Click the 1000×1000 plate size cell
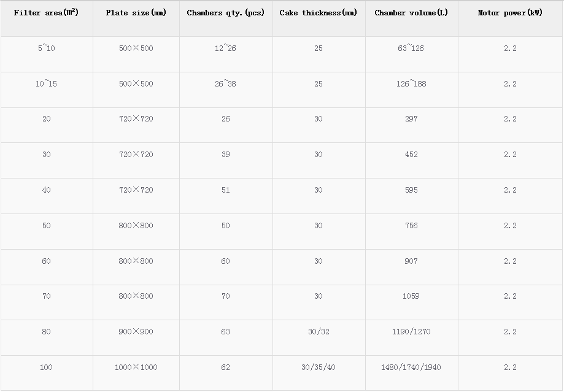564x392 pixels. click(136, 367)
